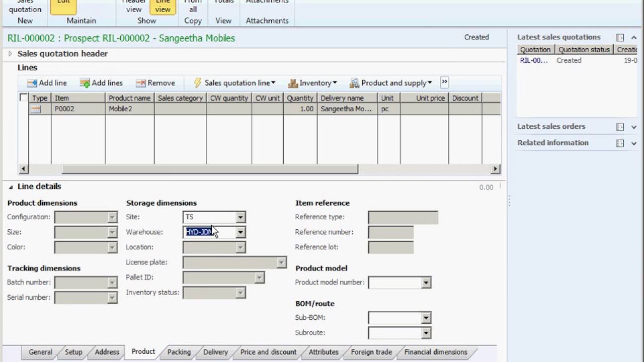Collapse the Latest sales quotations panel
Viewport: 644px width, 362px height.
tap(634, 38)
